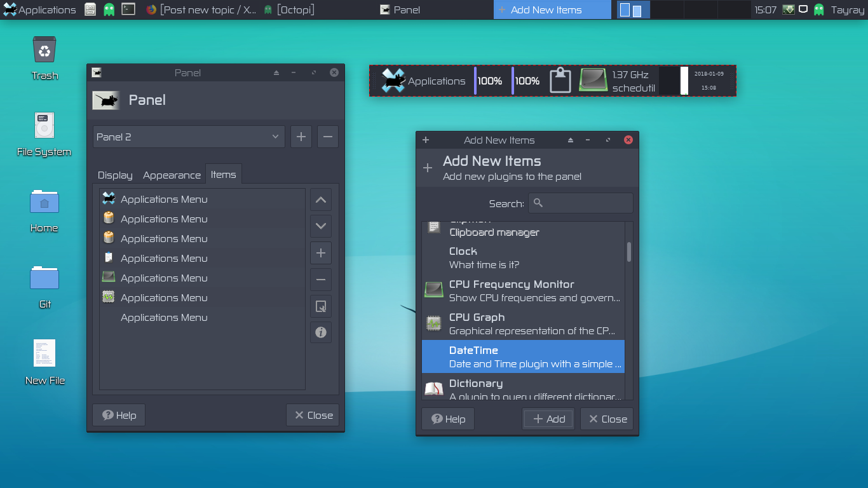
Task: Roll up the Add New Items window
Action: (571, 140)
